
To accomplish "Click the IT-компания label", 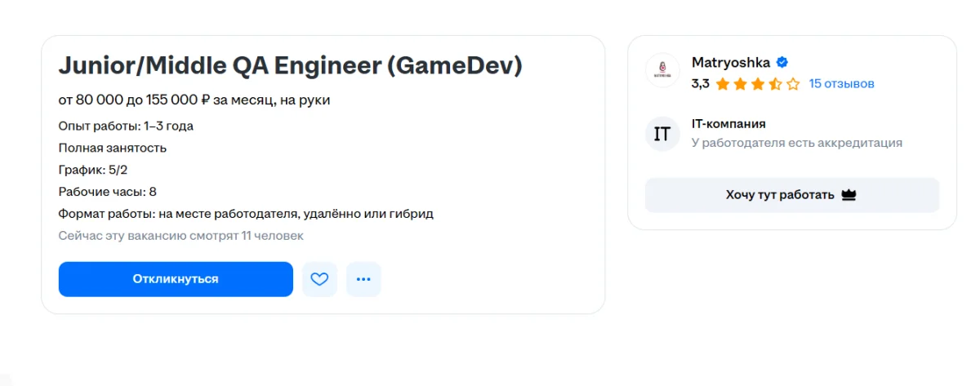I will point(728,124).
